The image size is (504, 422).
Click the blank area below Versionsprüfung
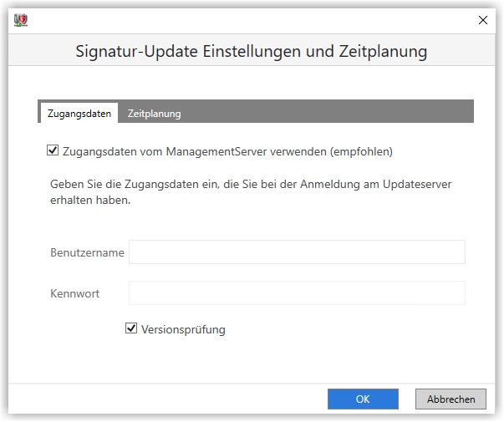tap(251, 359)
